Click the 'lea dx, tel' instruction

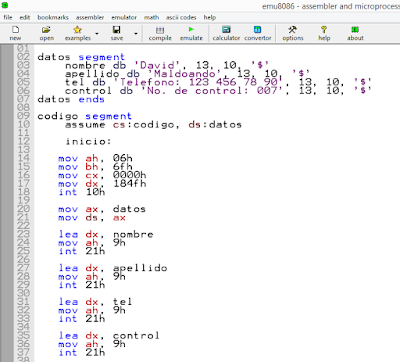(x=95, y=302)
